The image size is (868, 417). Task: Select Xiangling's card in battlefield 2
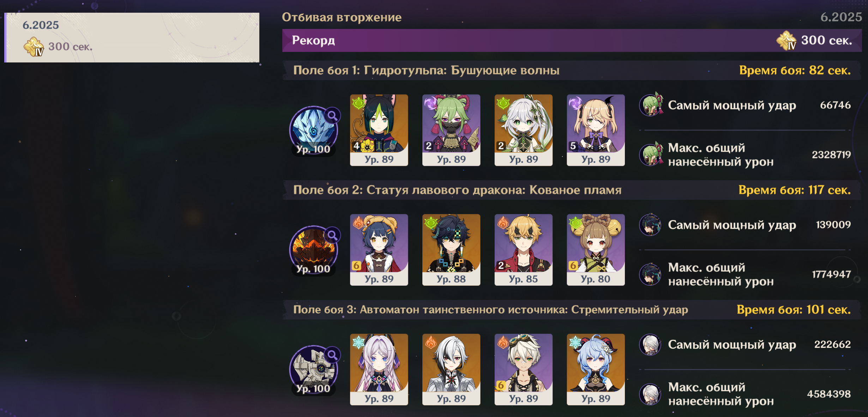point(379,250)
